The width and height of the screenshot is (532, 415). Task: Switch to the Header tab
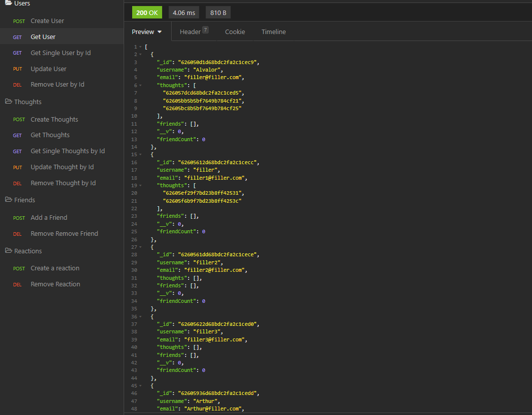point(194,32)
